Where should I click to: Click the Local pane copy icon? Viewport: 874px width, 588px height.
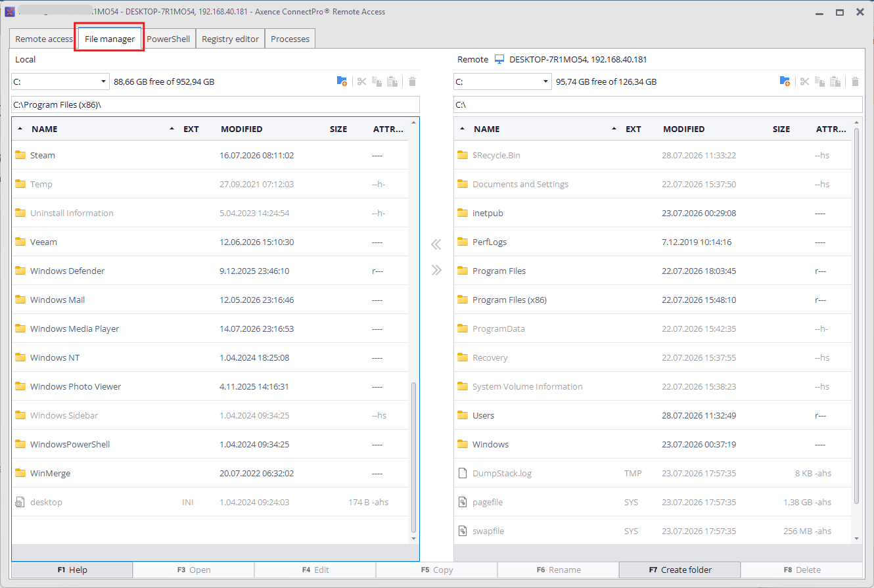pyautogui.click(x=377, y=81)
